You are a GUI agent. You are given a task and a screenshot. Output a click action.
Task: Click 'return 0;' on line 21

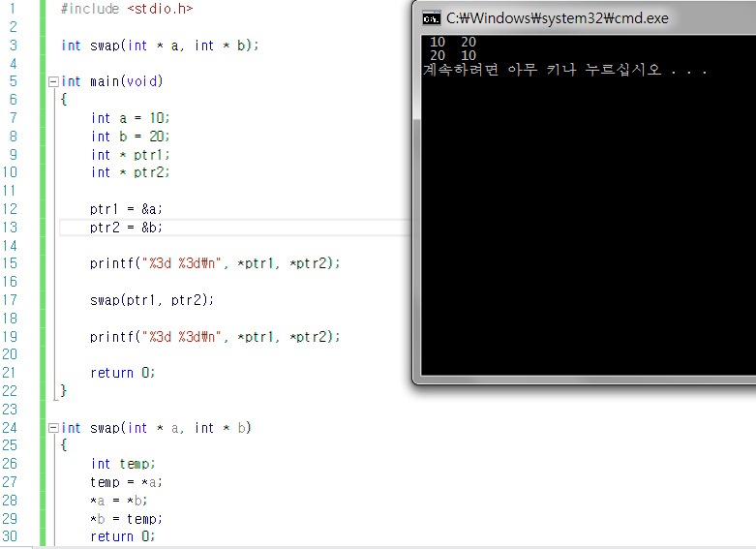pyautogui.click(x=123, y=373)
